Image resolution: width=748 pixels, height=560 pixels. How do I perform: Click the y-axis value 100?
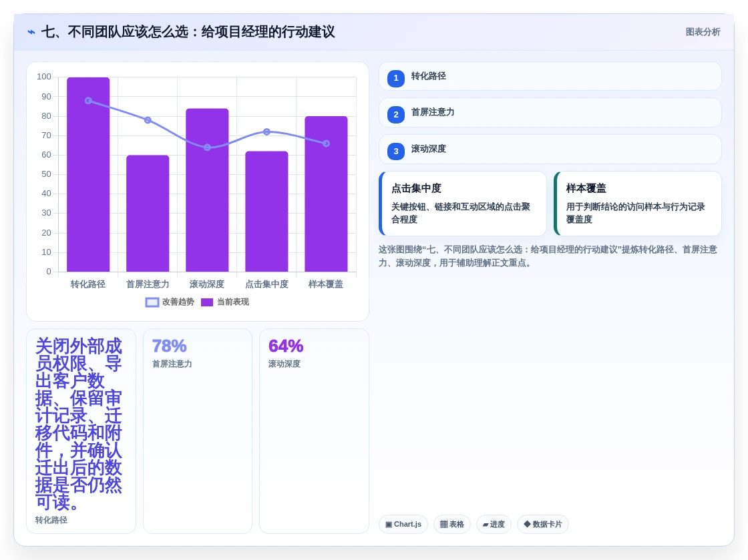pyautogui.click(x=44, y=77)
